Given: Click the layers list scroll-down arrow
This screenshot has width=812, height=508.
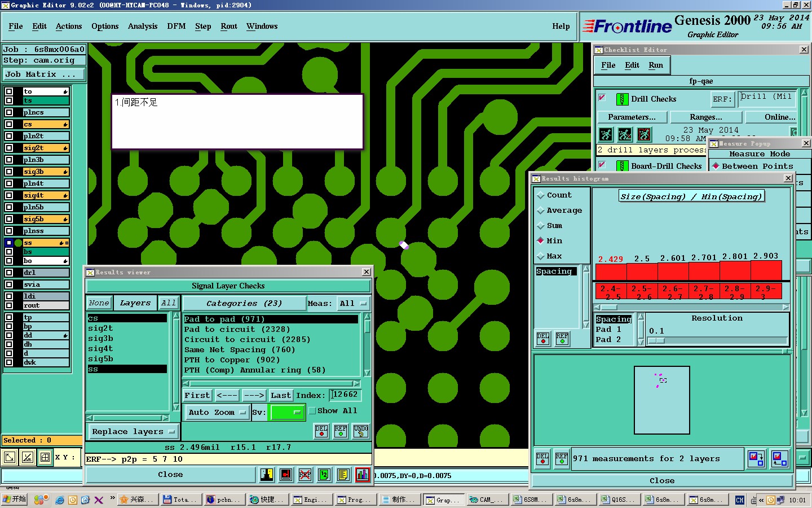Looking at the screenshot, I should 176,408.
